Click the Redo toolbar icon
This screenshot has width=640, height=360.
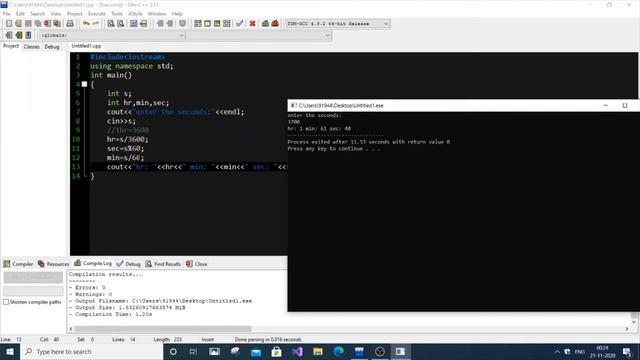96,24
